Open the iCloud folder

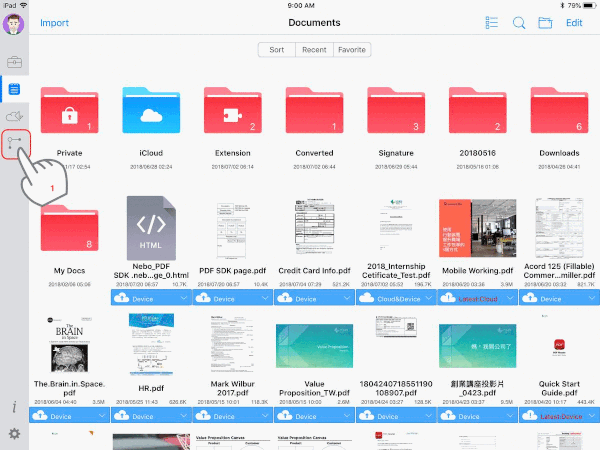[151, 110]
